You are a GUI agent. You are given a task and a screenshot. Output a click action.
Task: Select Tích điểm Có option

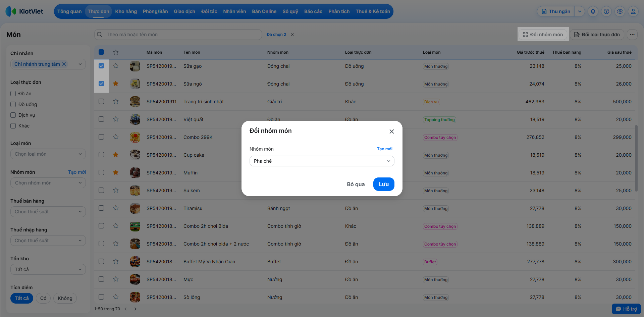[x=43, y=298]
